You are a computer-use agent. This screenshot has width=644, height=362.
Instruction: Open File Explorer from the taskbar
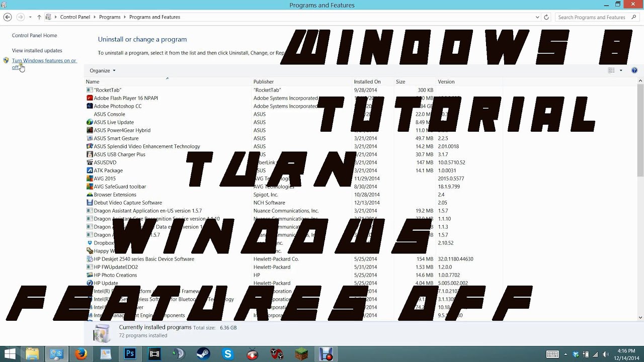(32, 354)
